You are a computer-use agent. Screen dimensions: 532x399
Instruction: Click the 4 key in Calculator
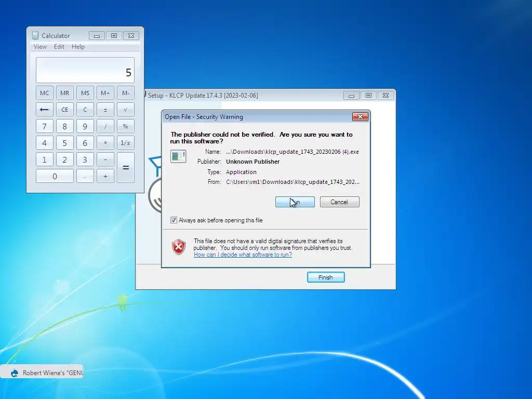[45, 143]
